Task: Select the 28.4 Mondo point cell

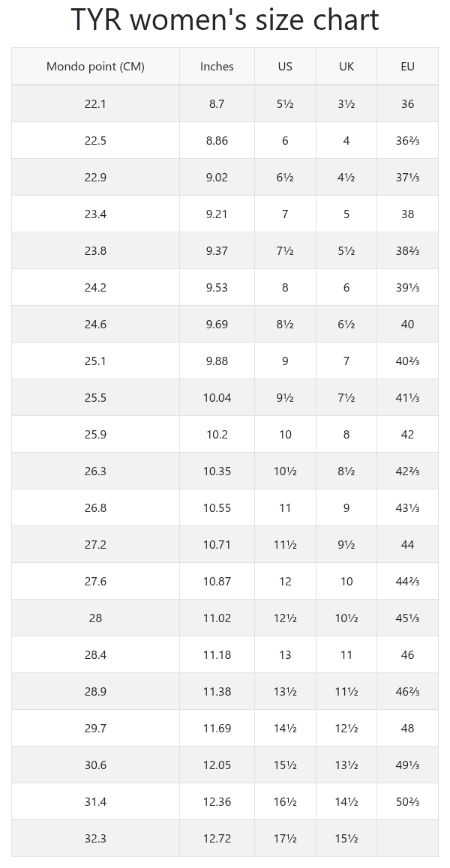Action: pyautogui.click(x=95, y=655)
